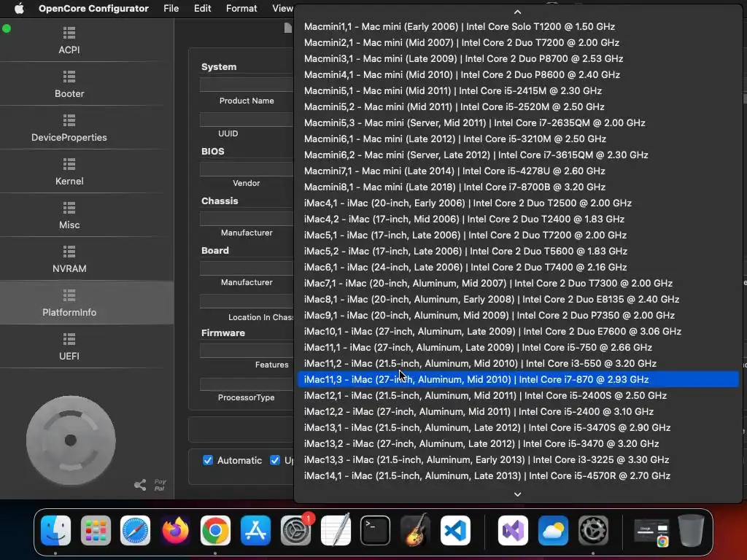Image resolution: width=747 pixels, height=560 pixels.
Task: Open TextEdit from the Dock
Action: pos(336,530)
